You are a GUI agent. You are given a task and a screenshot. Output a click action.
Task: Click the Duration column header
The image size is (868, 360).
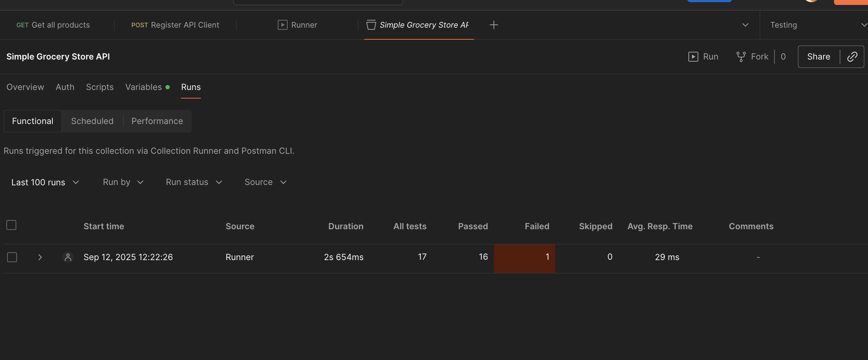coord(346,226)
